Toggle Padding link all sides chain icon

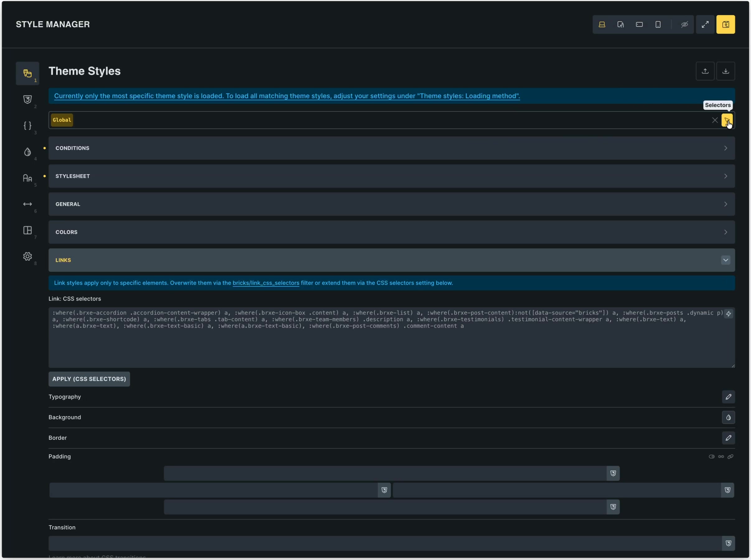[x=731, y=457]
